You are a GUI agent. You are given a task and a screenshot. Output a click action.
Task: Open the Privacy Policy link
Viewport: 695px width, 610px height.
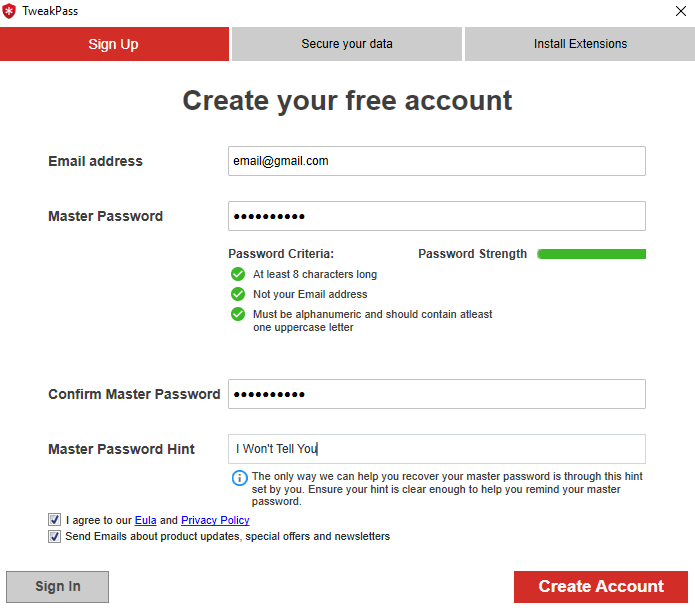click(x=215, y=520)
